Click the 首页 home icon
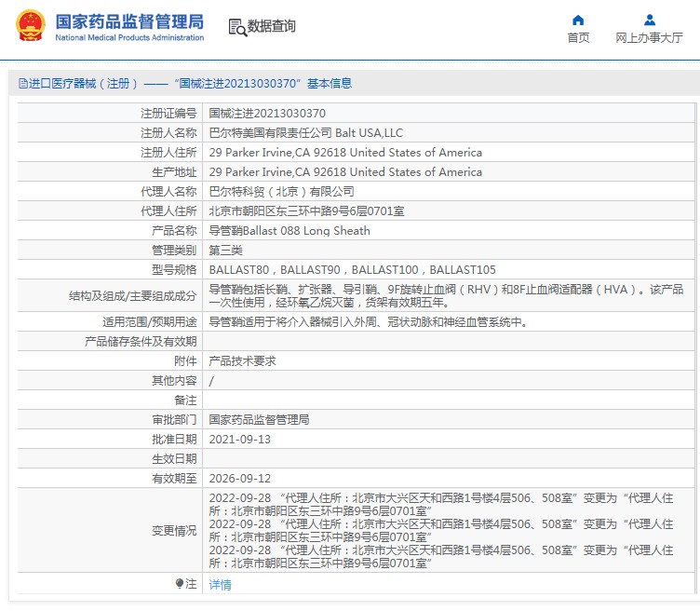 pos(578,20)
